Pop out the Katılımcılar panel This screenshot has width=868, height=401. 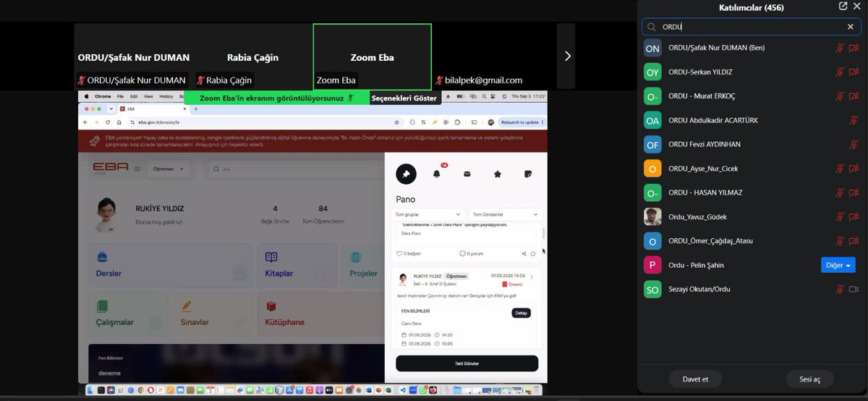(843, 7)
